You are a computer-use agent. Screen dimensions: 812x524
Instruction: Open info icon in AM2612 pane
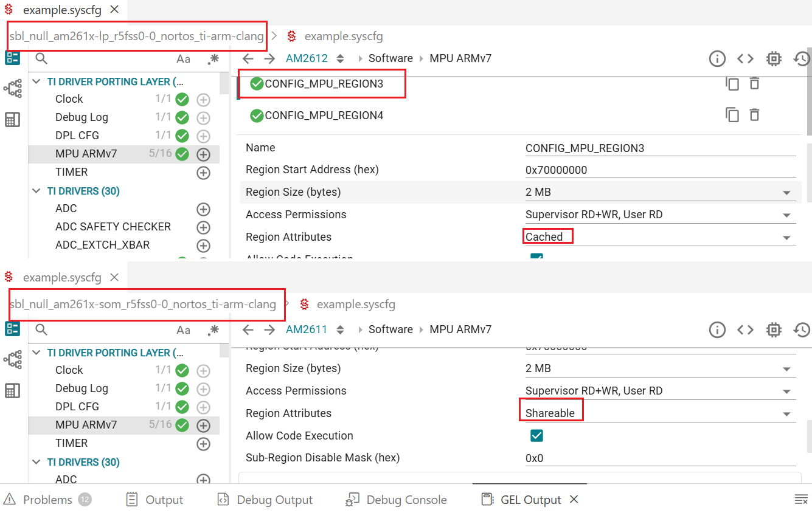(x=717, y=58)
